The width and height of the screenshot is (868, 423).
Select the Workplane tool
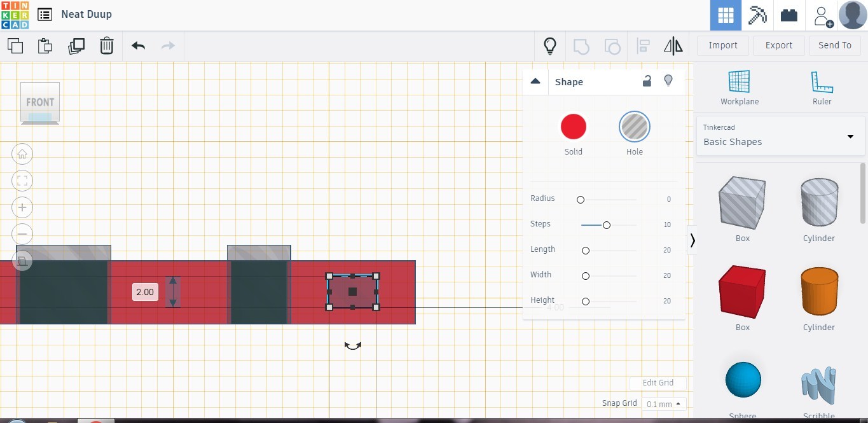[x=740, y=88]
